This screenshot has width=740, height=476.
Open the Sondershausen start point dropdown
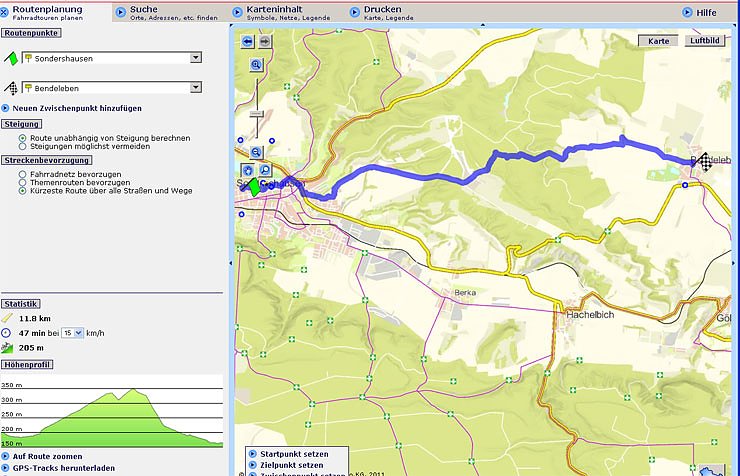click(196, 58)
